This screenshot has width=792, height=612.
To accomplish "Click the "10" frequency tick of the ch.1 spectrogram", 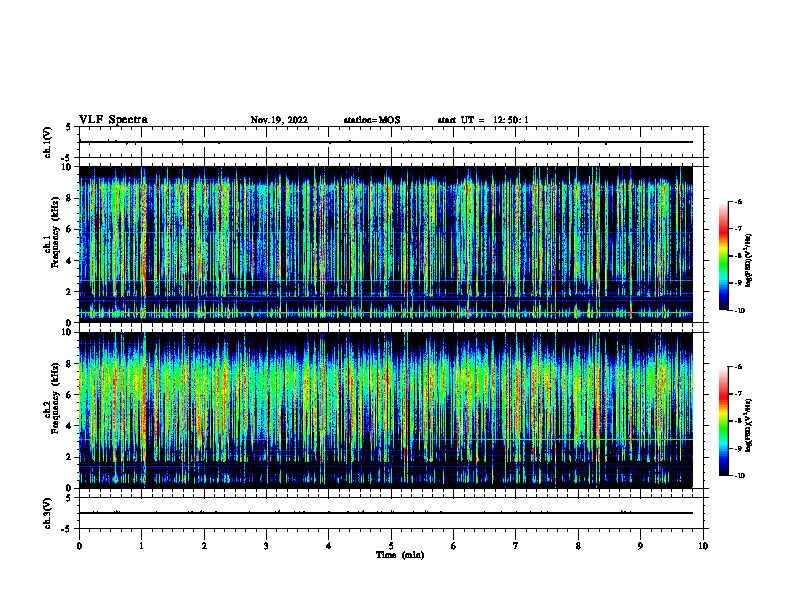I will (67, 167).
